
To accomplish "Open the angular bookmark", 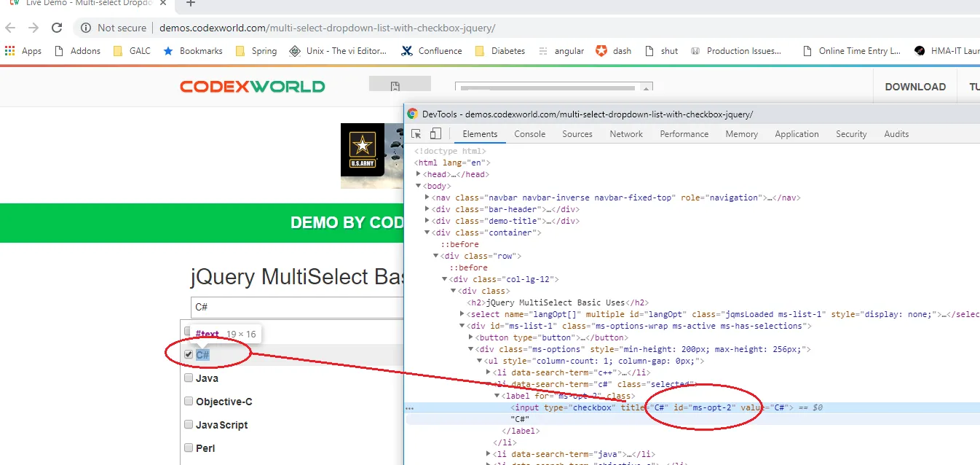I will [x=561, y=51].
